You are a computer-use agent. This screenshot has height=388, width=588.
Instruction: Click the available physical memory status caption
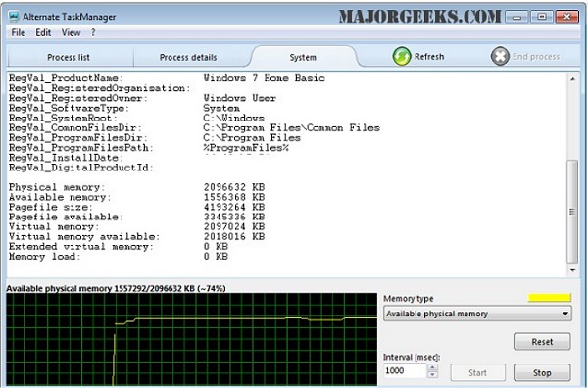117,288
